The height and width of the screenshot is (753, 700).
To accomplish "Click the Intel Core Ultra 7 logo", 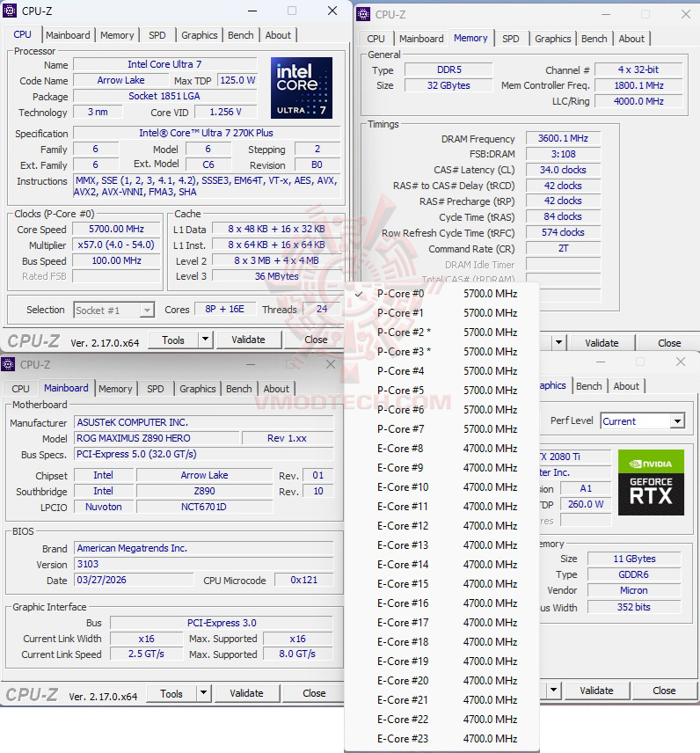I will [302, 88].
